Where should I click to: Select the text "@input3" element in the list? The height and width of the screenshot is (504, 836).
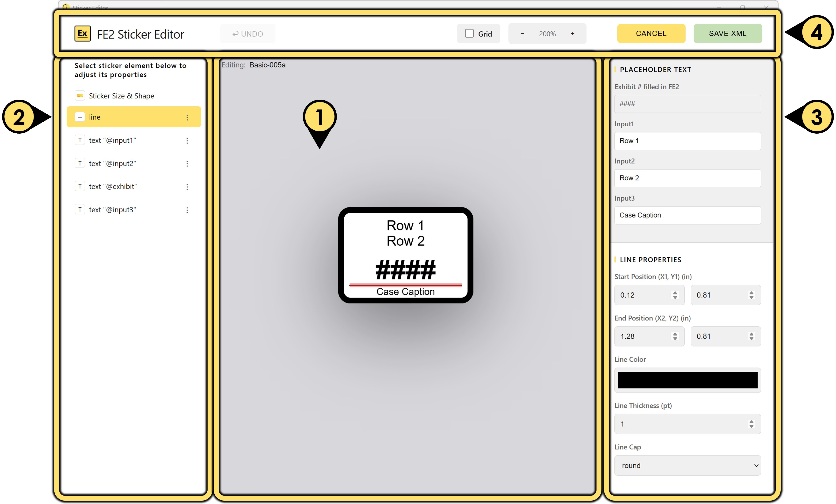[x=112, y=210]
